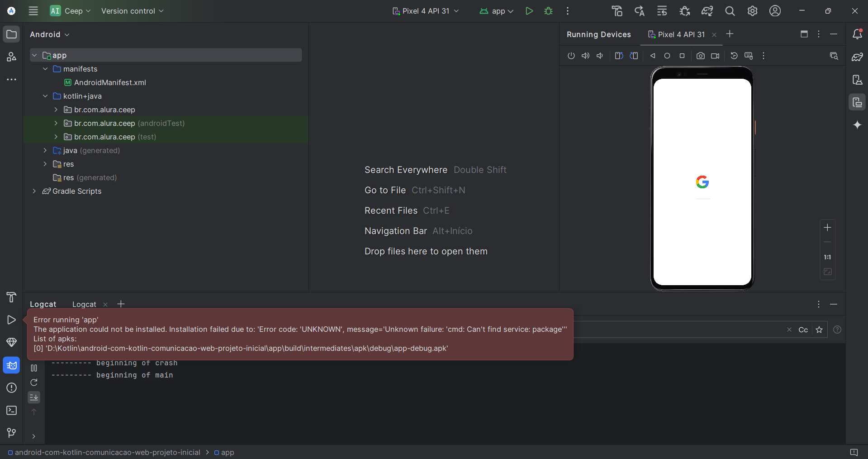This screenshot has width=868, height=459.
Task: Open the app run configuration dropdown
Action: point(496,11)
